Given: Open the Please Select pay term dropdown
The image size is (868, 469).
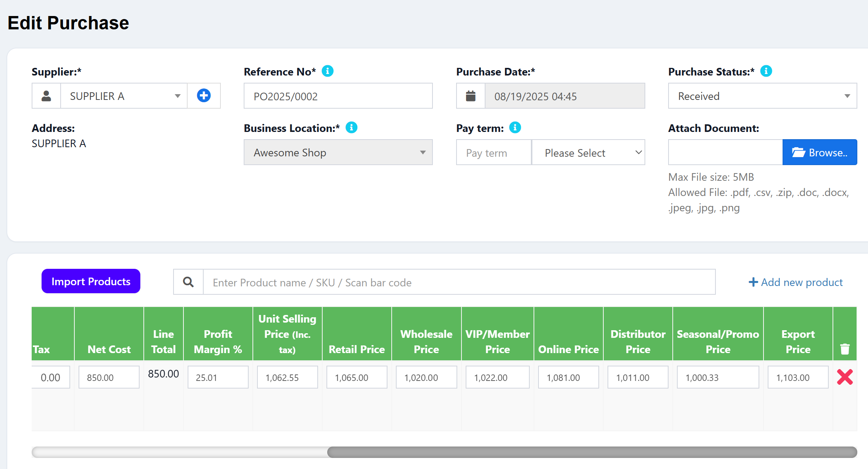Looking at the screenshot, I should pyautogui.click(x=588, y=153).
